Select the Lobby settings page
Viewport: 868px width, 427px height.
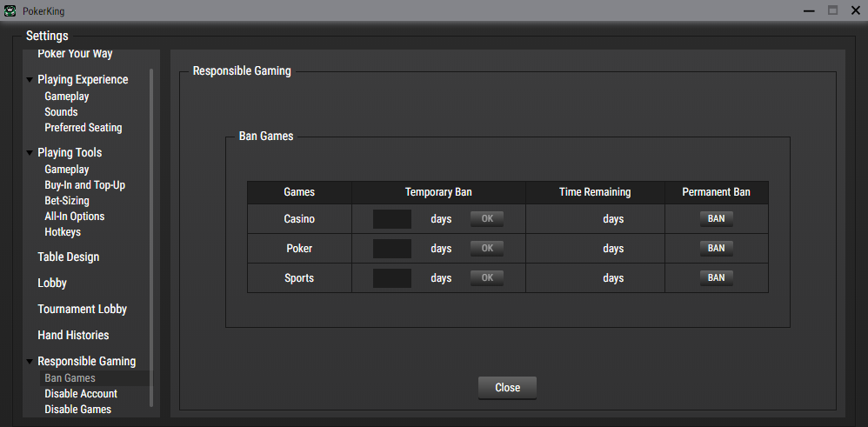pos(52,283)
